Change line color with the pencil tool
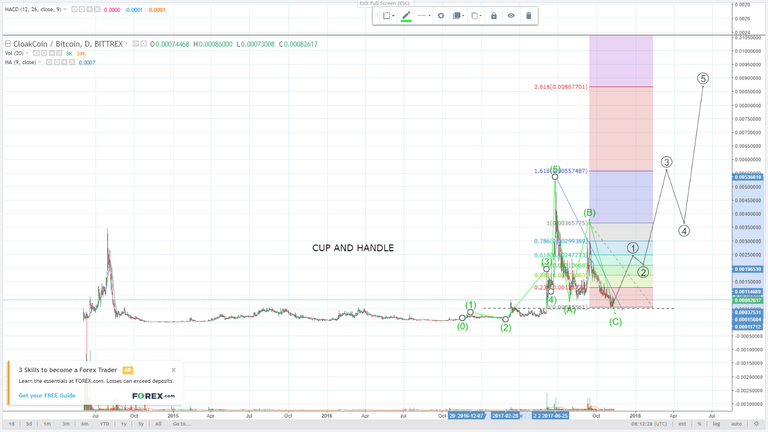Screen dimensions: 768x432 (x=406, y=16)
